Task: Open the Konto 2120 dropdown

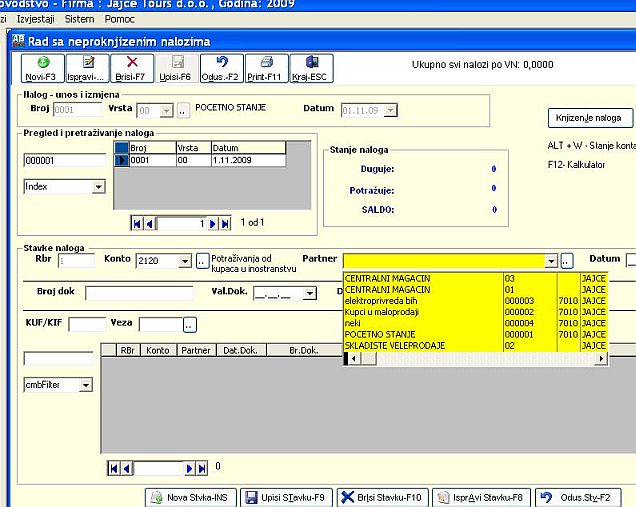Action: pos(184,261)
